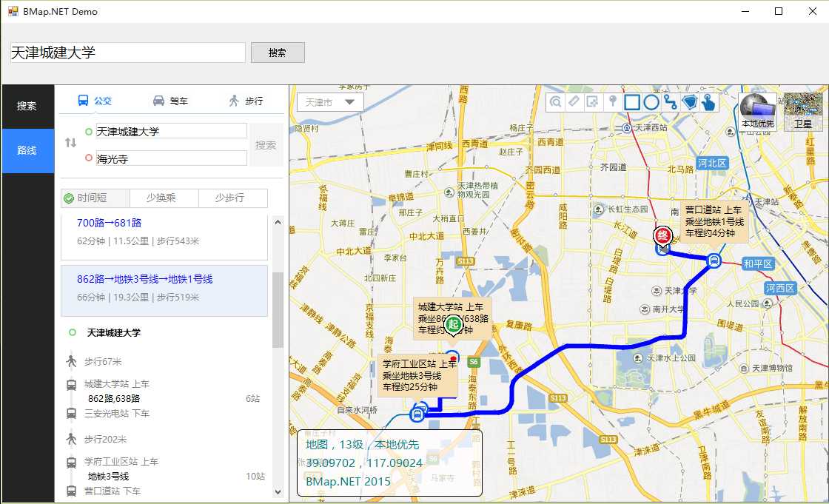Select the map screenshot capture tool
This screenshot has height=504, width=829.
coord(593,101)
